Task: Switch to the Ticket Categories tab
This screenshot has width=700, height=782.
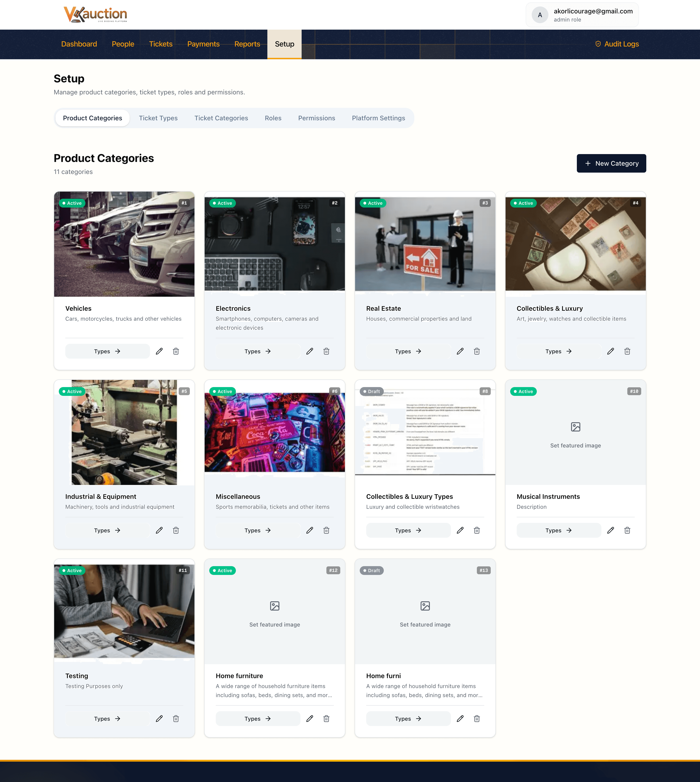Action: [x=221, y=118]
